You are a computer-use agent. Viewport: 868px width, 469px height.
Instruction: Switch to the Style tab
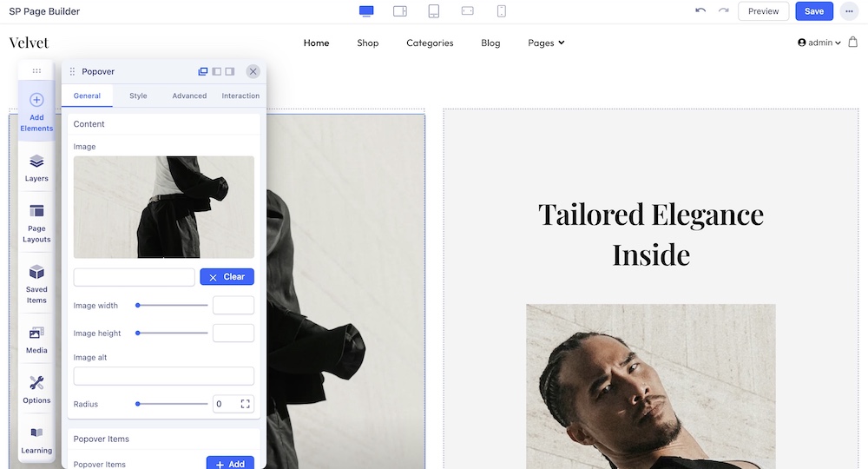tap(138, 96)
